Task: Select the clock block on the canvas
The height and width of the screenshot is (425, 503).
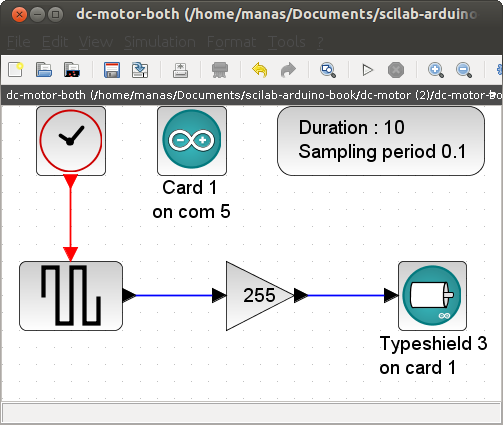Action: (71, 141)
